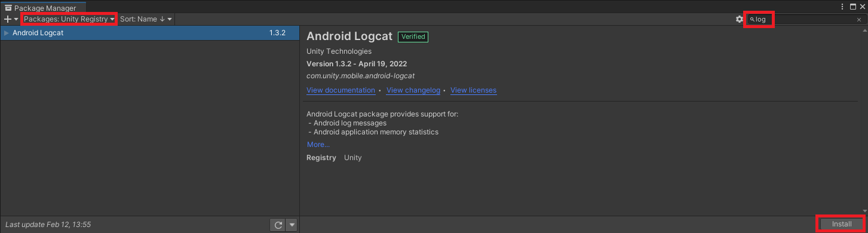Open Package Manager settings gear
Image resolution: width=868 pixels, height=233 pixels.
coord(740,19)
